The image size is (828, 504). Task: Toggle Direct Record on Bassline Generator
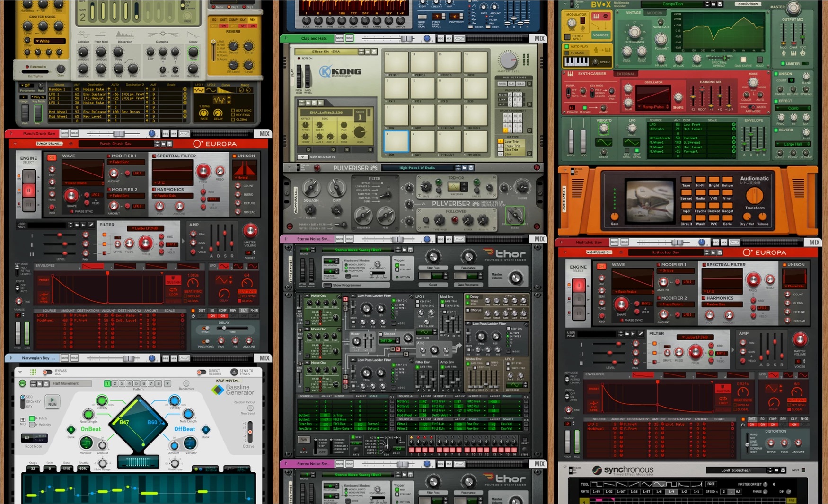click(201, 373)
